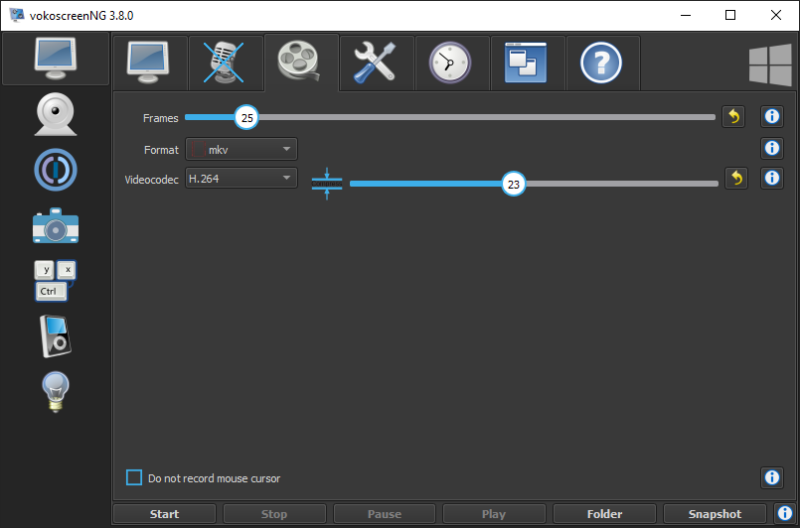This screenshot has width=800, height=528.
Task: Switch to the Audio microphone tab
Action: click(x=224, y=63)
